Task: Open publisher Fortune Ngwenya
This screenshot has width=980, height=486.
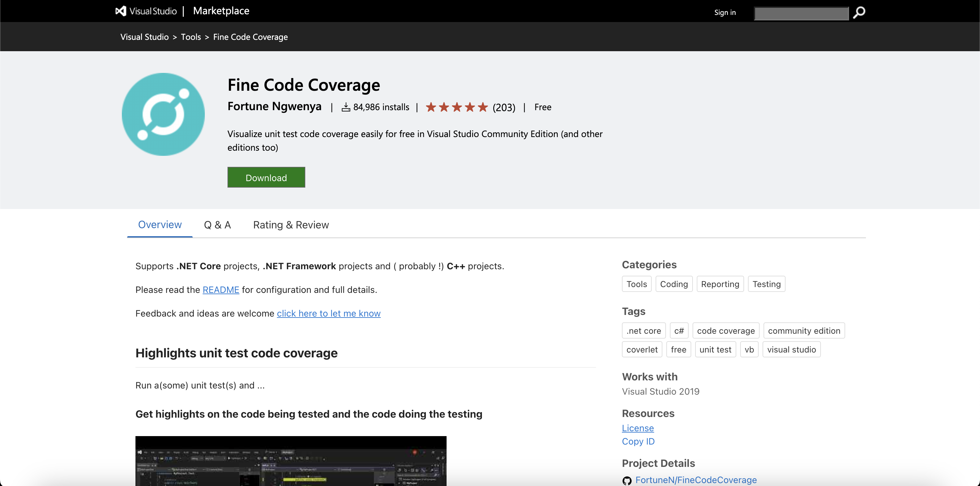Action: pyautogui.click(x=274, y=107)
